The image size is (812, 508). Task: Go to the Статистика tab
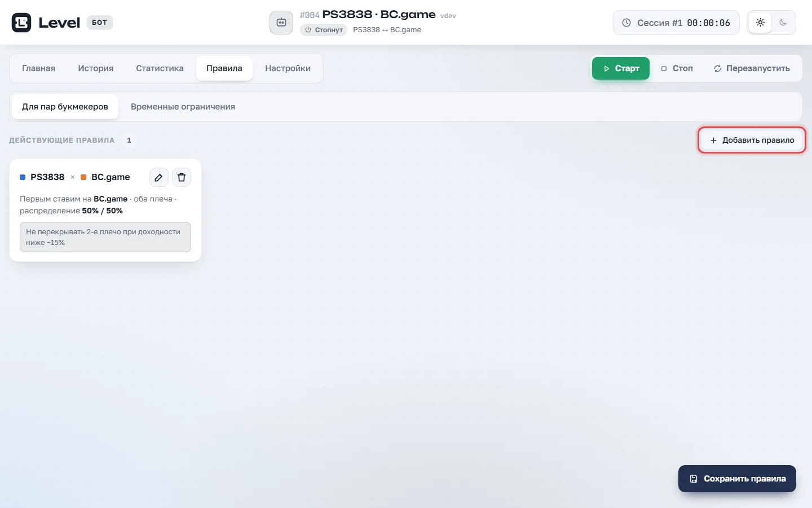160,68
